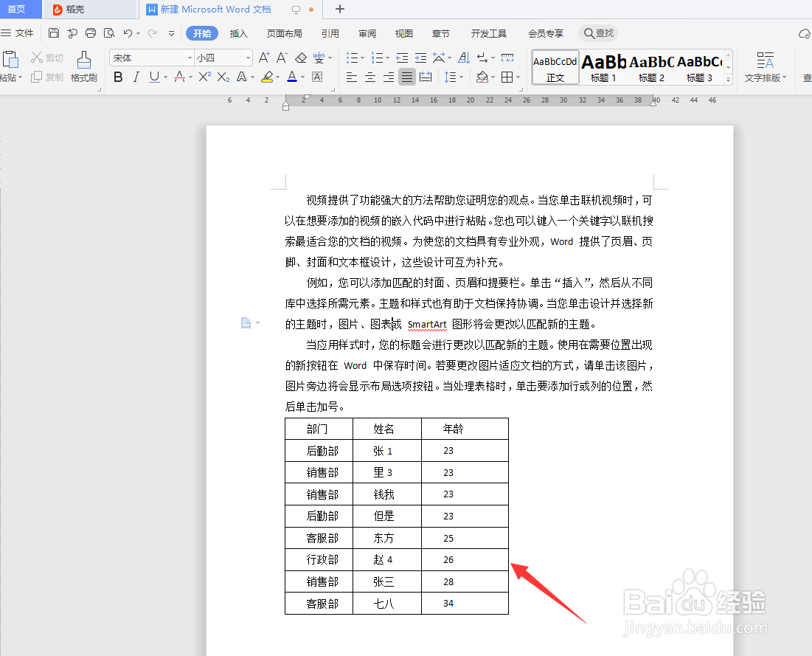Apply superscript formatting

tap(204, 77)
